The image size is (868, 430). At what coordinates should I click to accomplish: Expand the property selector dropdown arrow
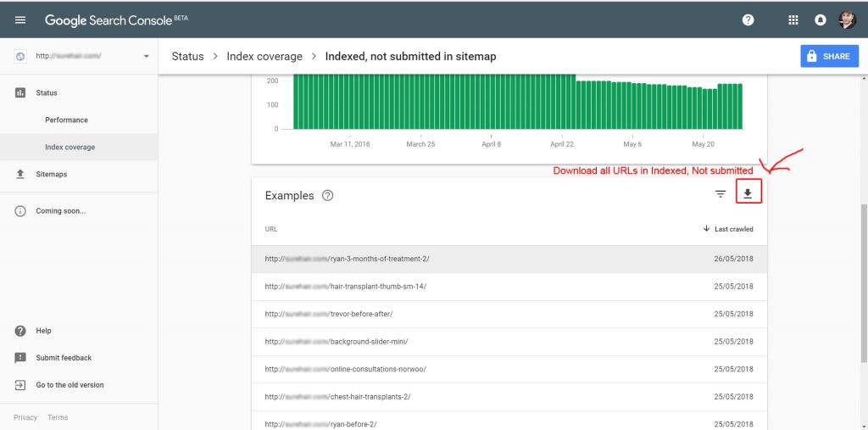(x=146, y=57)
